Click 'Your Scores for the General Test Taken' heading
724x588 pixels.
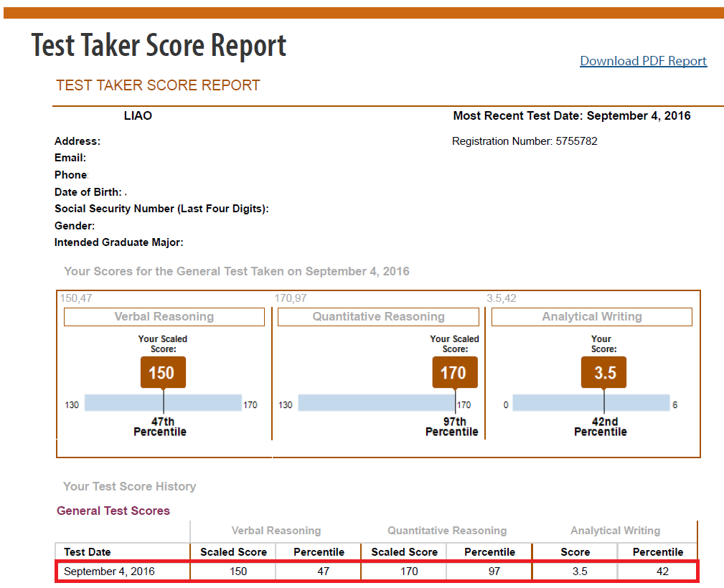pos(236,271)
